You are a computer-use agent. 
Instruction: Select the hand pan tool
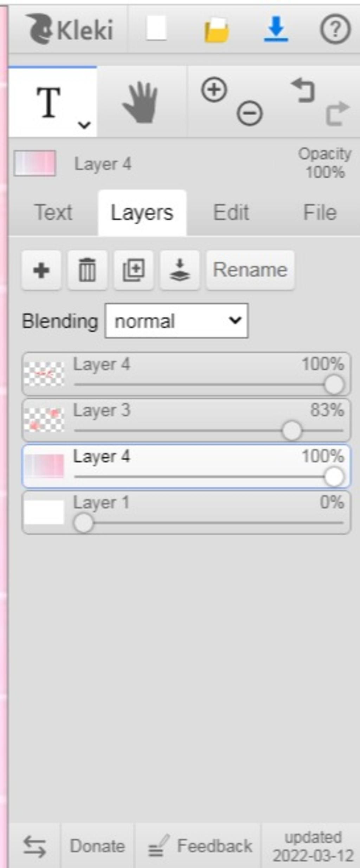(140, 103)
